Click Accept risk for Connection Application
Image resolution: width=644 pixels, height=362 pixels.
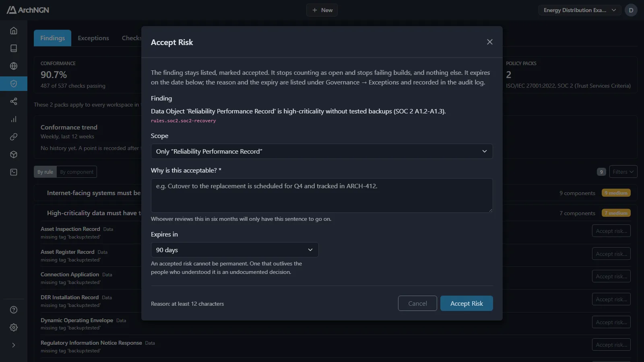[611, 276]
